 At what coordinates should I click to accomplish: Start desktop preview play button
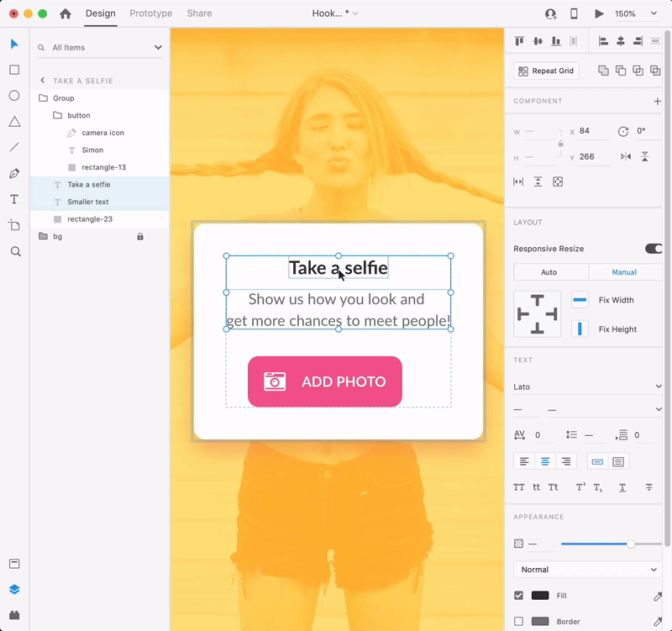(x=599, y=13)
